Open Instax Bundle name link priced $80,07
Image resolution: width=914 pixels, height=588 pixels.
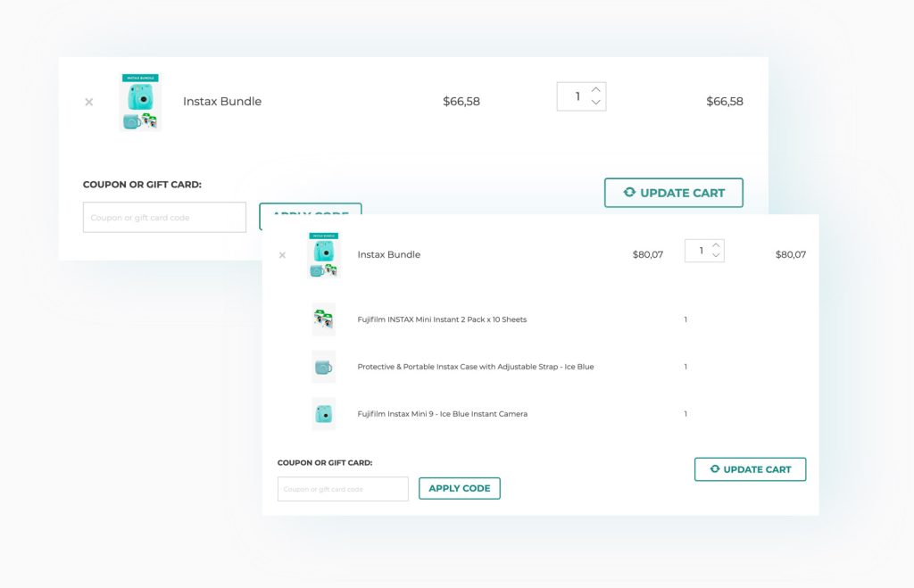[x=389, y=254]
